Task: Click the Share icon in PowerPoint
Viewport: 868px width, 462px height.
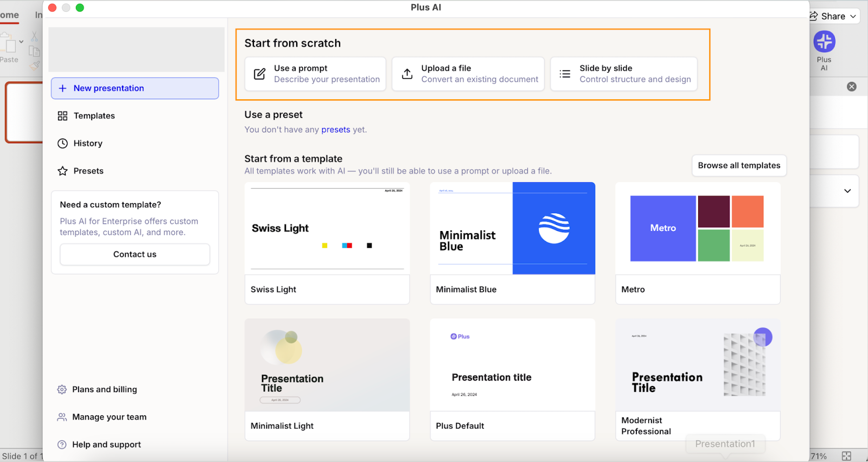Action: [814, 16]
